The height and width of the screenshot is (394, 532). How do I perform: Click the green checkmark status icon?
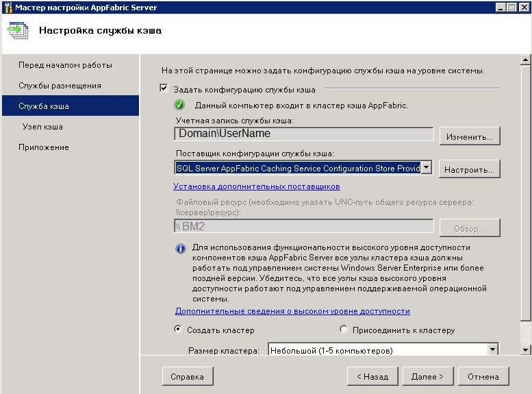click(x=179, y=106)
